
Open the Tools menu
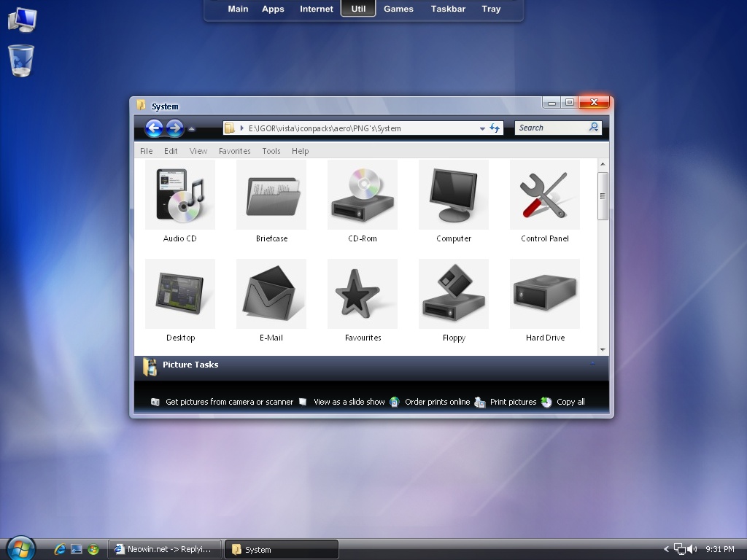tap(271, 151)
